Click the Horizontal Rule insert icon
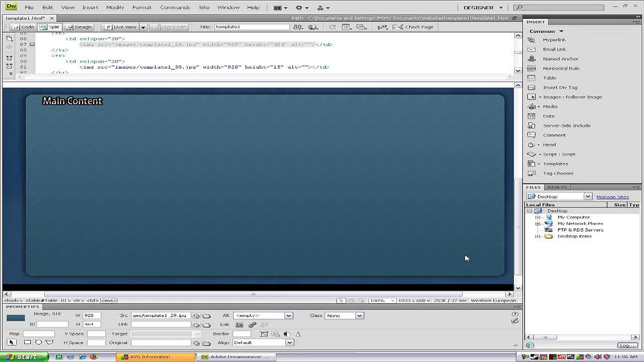Image resolution: width=644 pixels, height=362 pixels. pyautogui.click(x=531, y=68)
